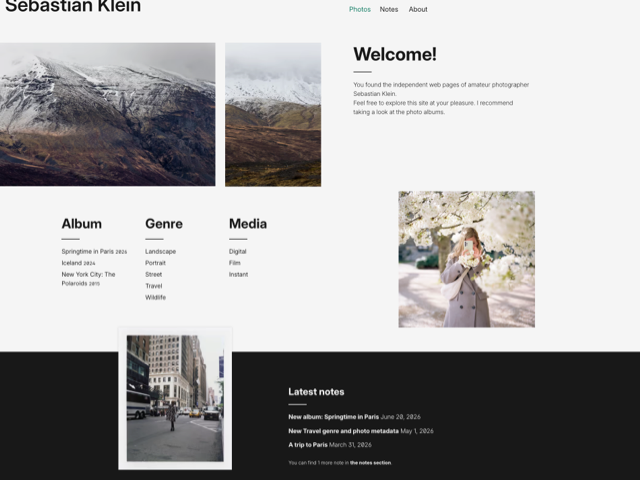
Task: Browse the Street genre
Action: 153,274
